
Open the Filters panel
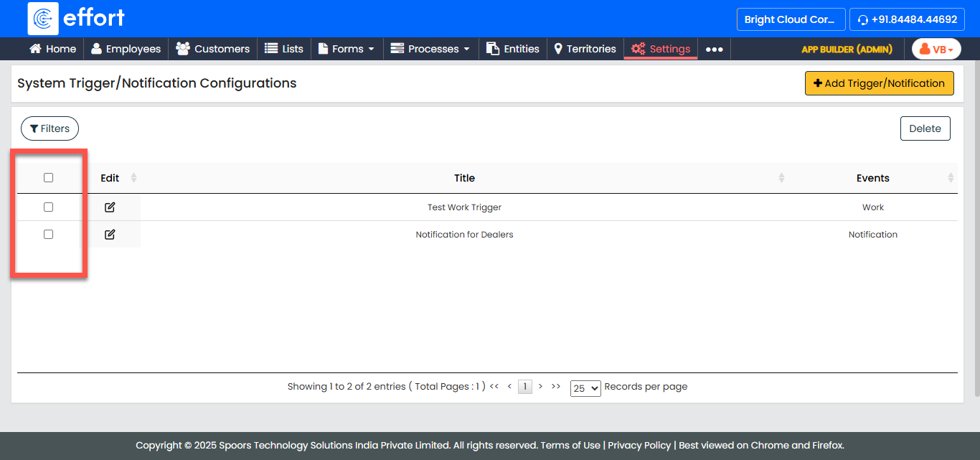[x=50, y=128]
